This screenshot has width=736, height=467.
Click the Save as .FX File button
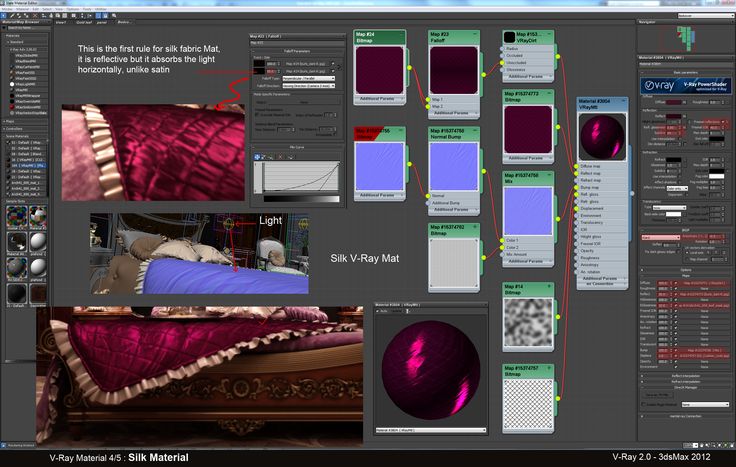point(657,395)
